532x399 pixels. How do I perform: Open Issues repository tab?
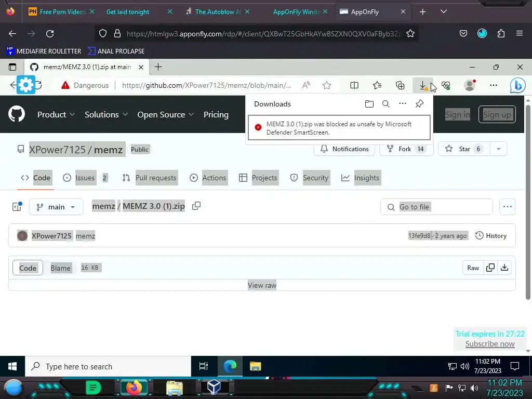(x=86, y=178)
